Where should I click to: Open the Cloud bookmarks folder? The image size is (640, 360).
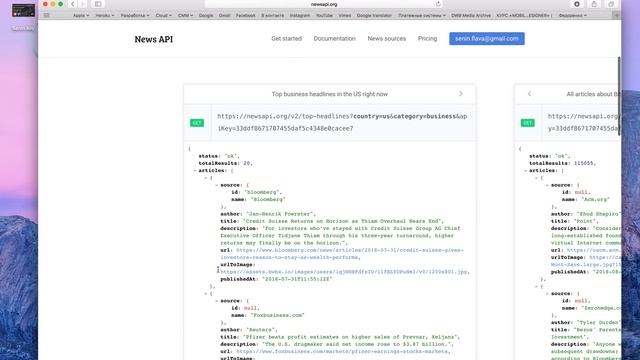pyautogui.click(x=163, y=16)
